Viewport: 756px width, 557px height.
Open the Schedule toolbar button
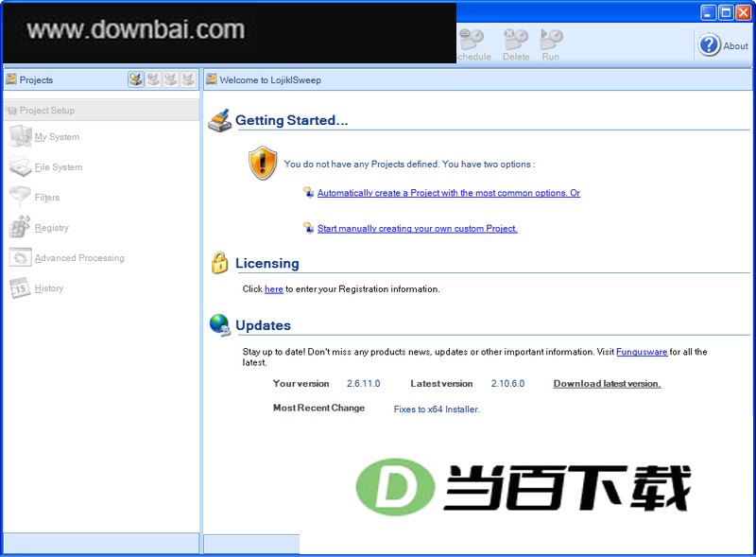click(x=473, y=44)
